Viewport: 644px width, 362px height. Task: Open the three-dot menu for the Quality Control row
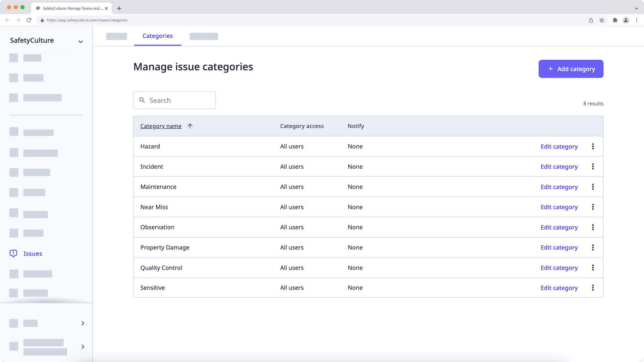[x=593, y=267]
